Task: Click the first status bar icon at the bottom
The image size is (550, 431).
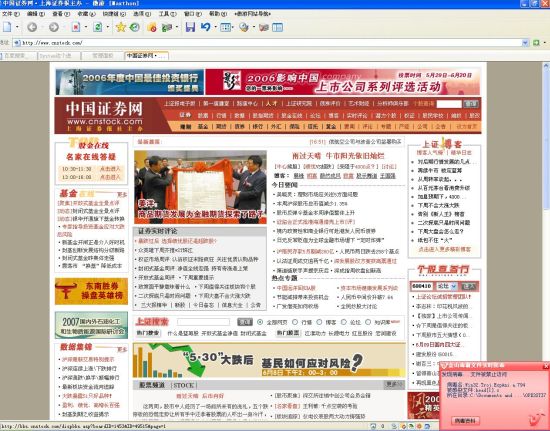Action: pos(373,427)
